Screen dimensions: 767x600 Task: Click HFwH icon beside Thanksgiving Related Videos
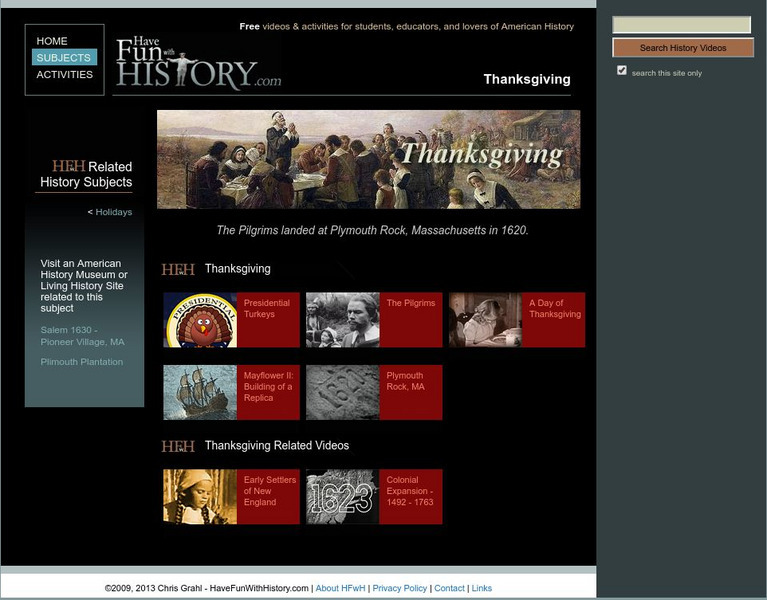178,446
